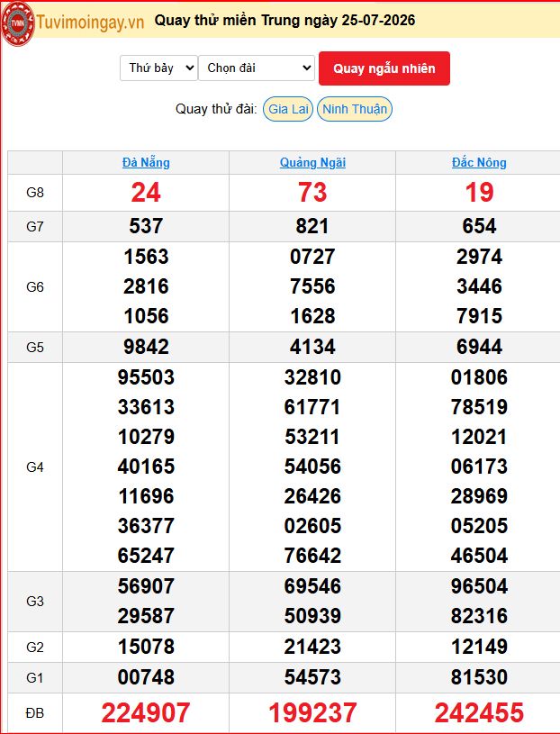Click Quảng Ngãi G8 number 73
Screen dimensions: 560x734
pos(312,193)
